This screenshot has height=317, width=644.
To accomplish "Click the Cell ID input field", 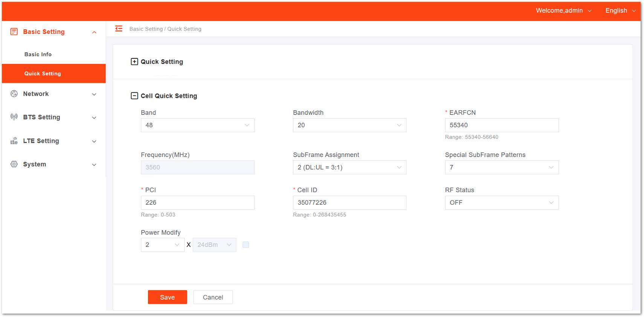I will (349, 203).
